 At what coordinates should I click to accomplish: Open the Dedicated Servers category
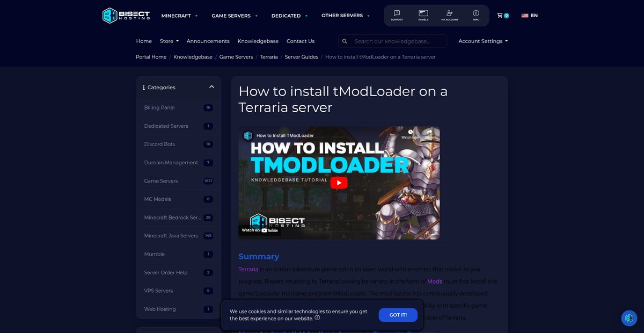tap(179, 126)
